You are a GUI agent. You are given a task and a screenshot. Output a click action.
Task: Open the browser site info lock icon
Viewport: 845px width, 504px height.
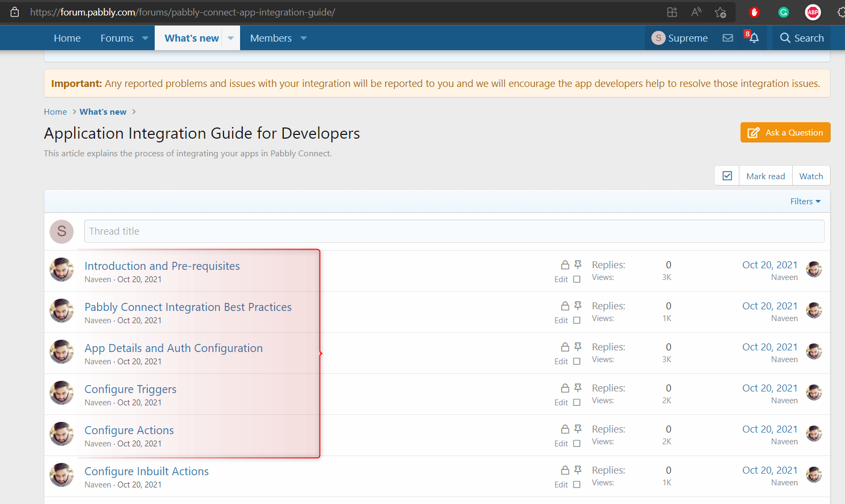[x=15, y=12]
